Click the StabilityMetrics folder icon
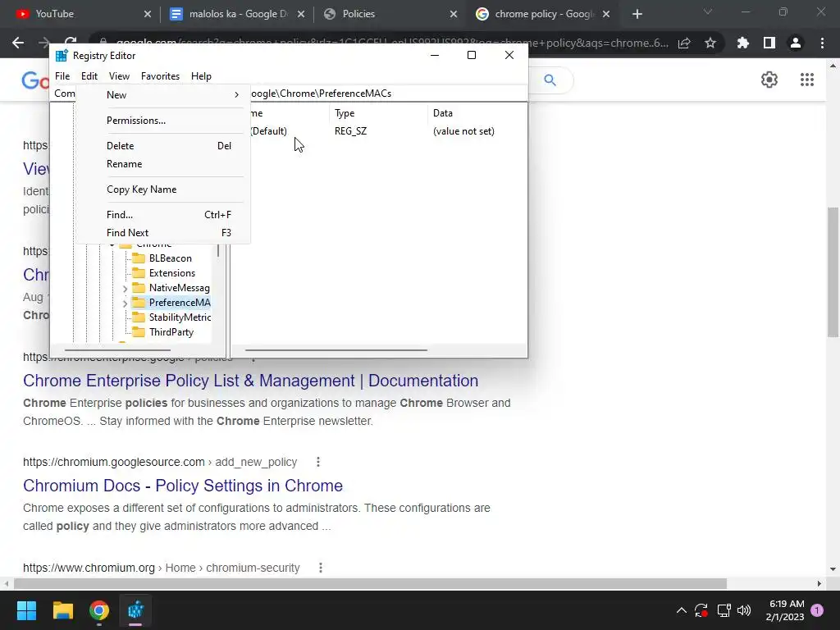840x630 pixels. pyautogui.click(x=139, y=317)
